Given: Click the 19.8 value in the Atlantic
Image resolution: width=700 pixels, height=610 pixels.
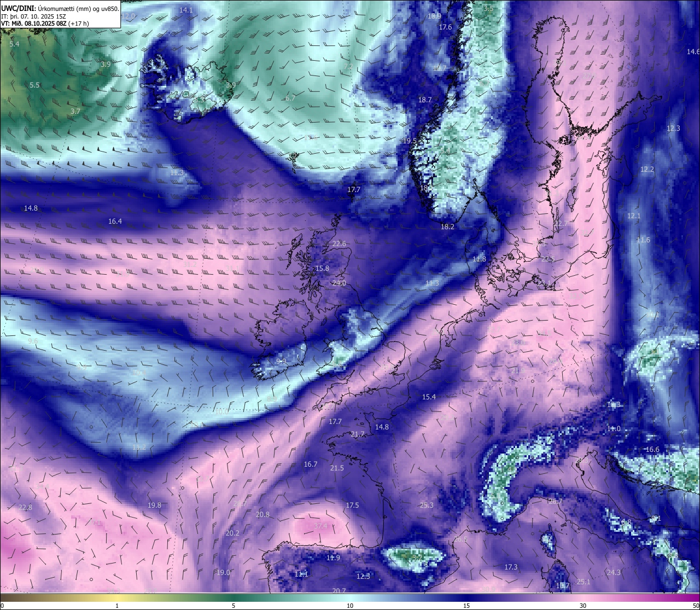Looking at the screenshot, I should point(155,505).
